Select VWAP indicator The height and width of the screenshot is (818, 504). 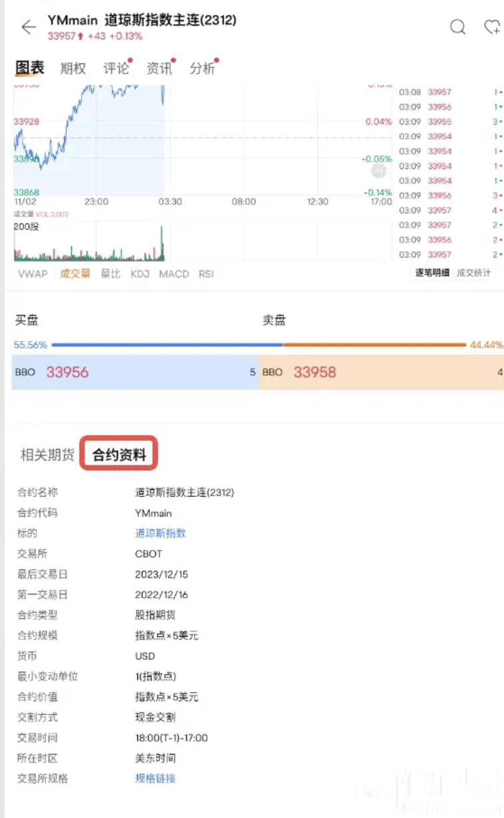(x=33, y=274)
